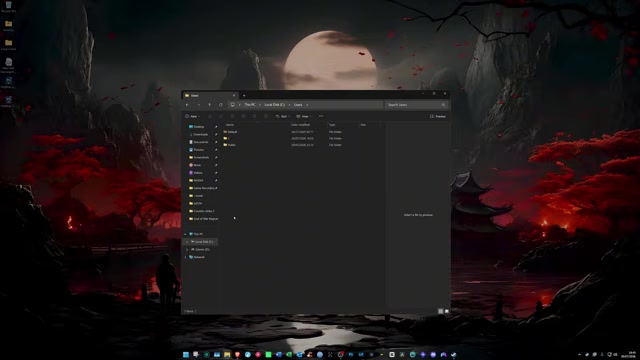Click the PC monitor icon in address bar

pyautogui.click(x=232, y=105)
